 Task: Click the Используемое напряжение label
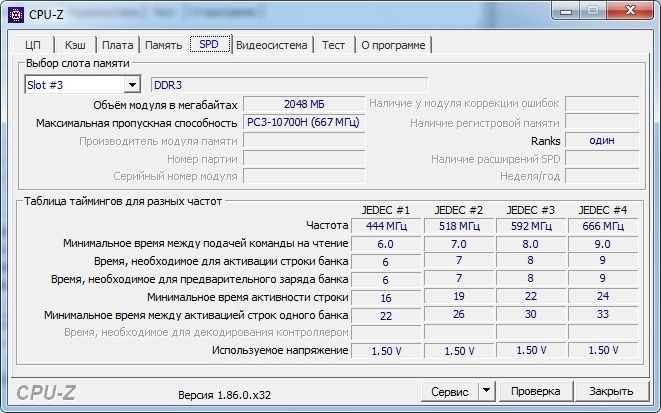click(280, 350)
